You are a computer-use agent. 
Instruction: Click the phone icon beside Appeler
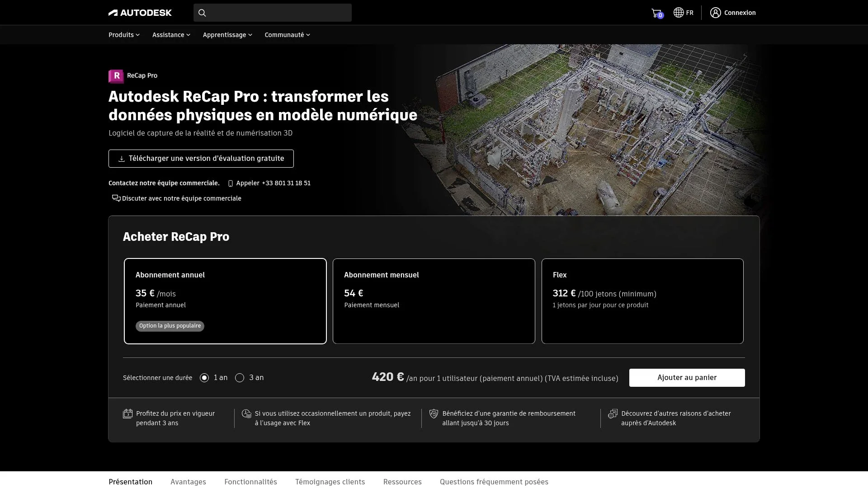point(230,183)
